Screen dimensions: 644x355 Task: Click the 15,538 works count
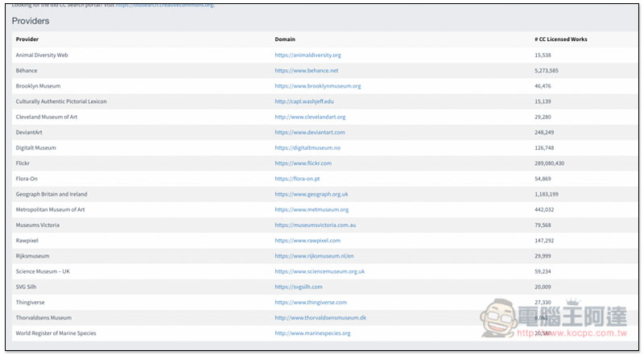tap(543, 55)
